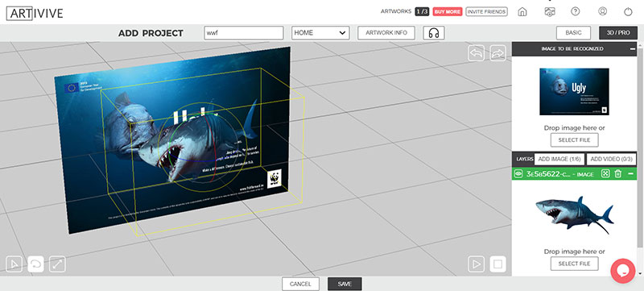The width and height of the screenshot is (644, 291).
Task: Collapse the Image To Be Recognized panel
Action: tap(633, 49)
